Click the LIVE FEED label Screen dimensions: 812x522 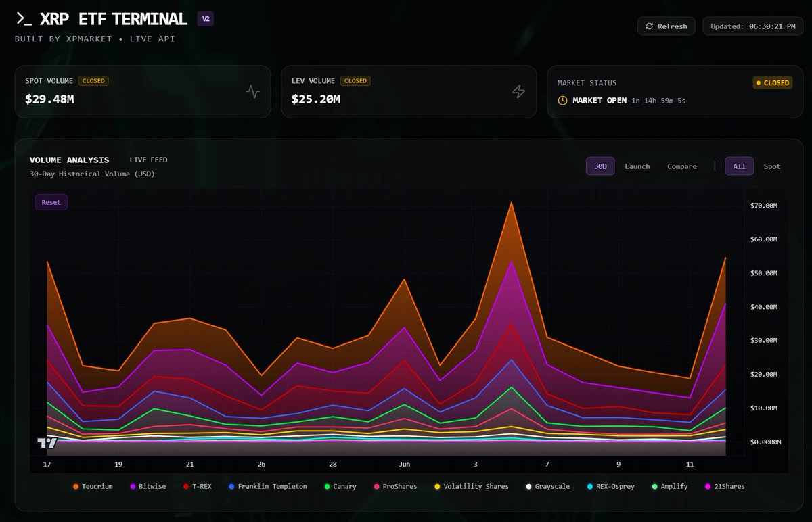click(x=148, y=160)
